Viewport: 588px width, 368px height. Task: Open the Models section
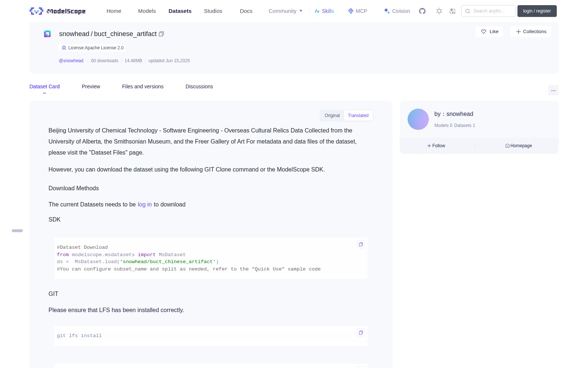[x=147, y=11]
